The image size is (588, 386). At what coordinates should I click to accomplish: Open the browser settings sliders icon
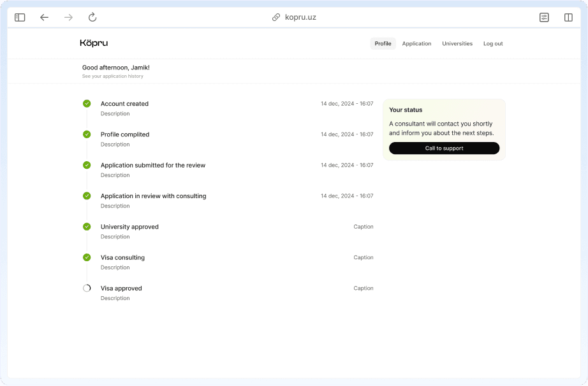(544, 17)
